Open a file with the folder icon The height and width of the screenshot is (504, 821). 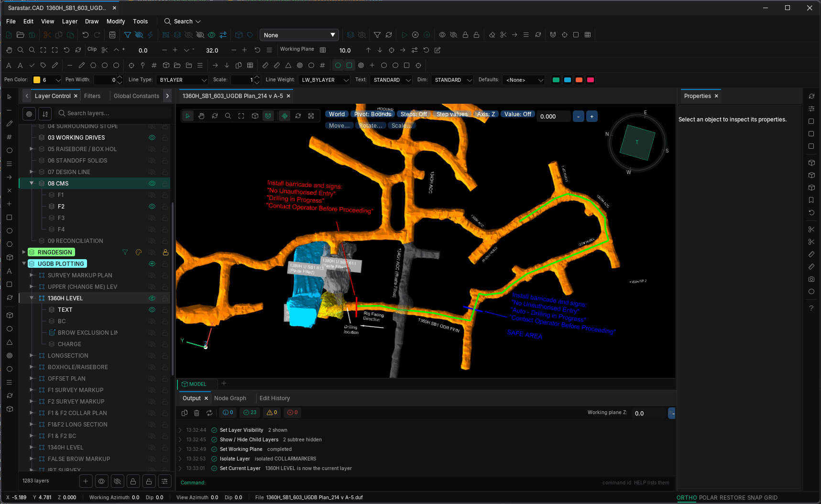[x=20, y=35]
